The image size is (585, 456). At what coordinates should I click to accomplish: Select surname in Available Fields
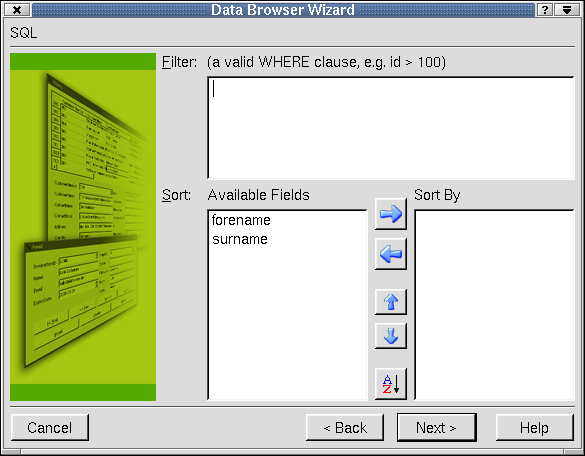tap(240, 239)
